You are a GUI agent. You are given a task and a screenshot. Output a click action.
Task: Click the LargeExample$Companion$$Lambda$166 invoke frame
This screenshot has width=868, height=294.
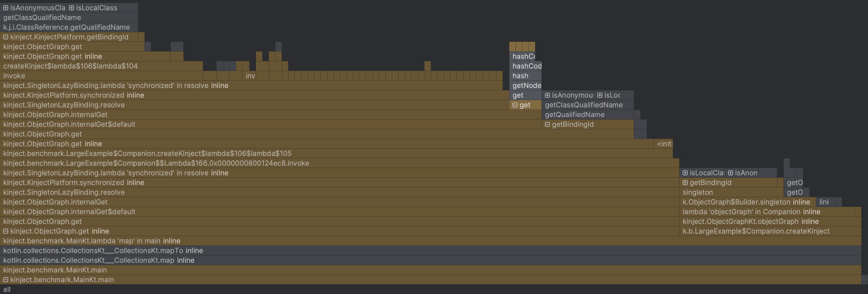click(x=156, y=163)
